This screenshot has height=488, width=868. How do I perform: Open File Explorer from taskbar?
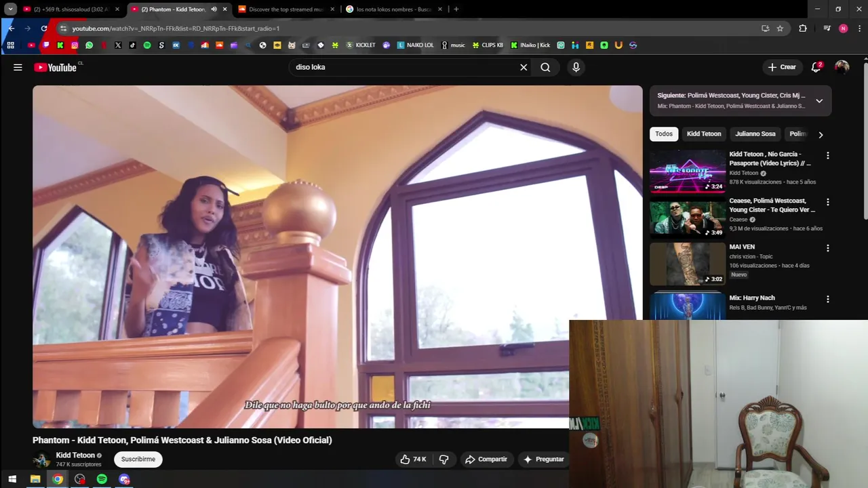click(x=35, y=479)
